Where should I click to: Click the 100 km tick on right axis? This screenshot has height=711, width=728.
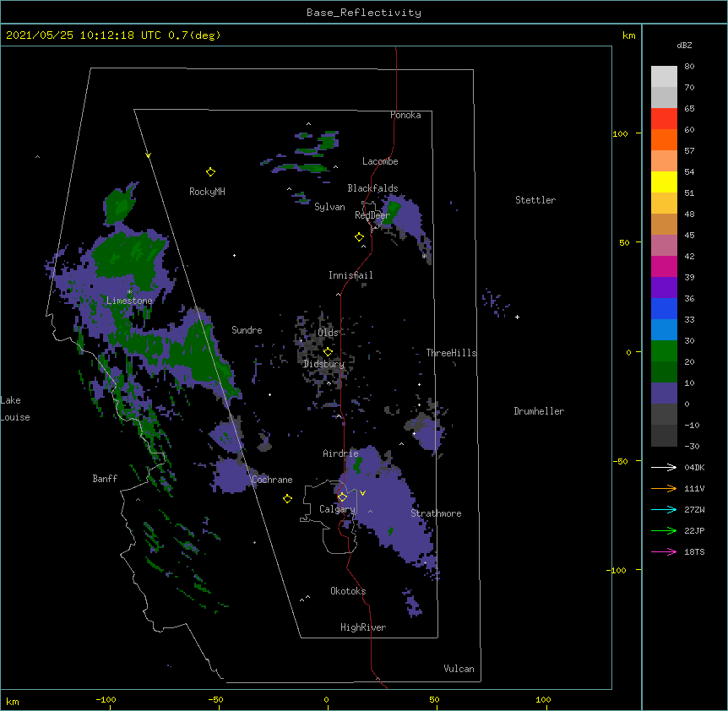point(620,133)
